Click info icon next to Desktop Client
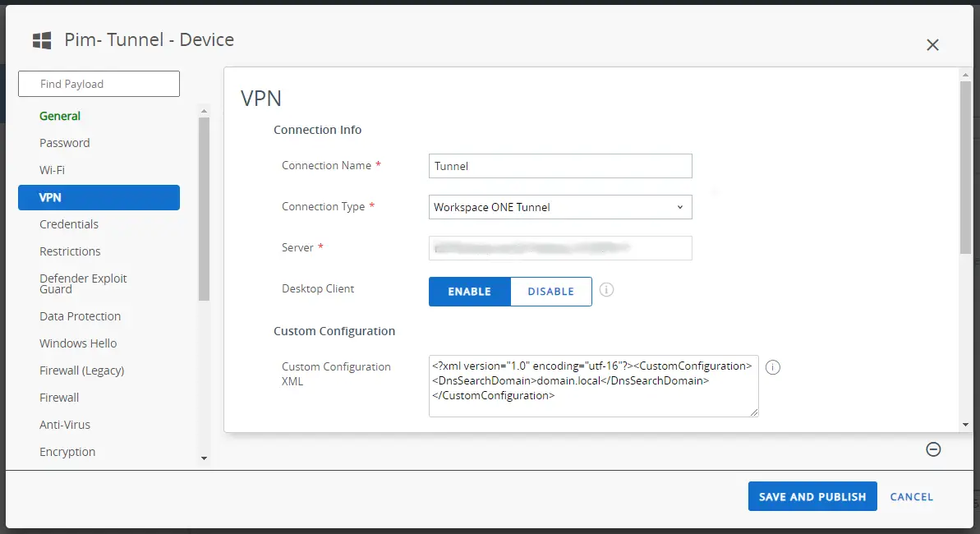Image resolution: width=980 pixels, height=534 pixels. [606, 290]
